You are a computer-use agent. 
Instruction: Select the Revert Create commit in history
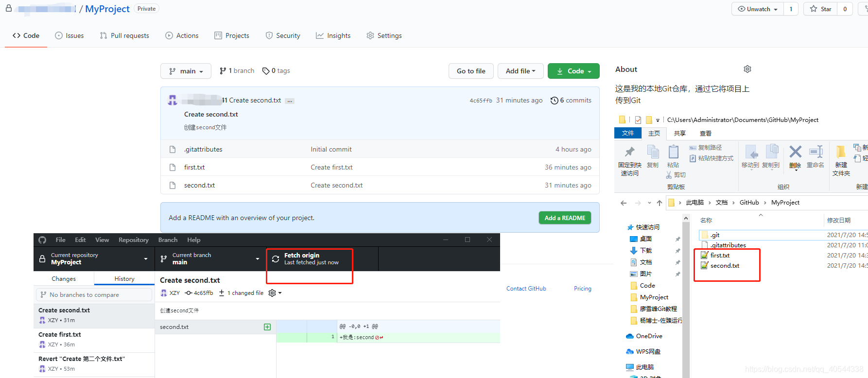94,364
